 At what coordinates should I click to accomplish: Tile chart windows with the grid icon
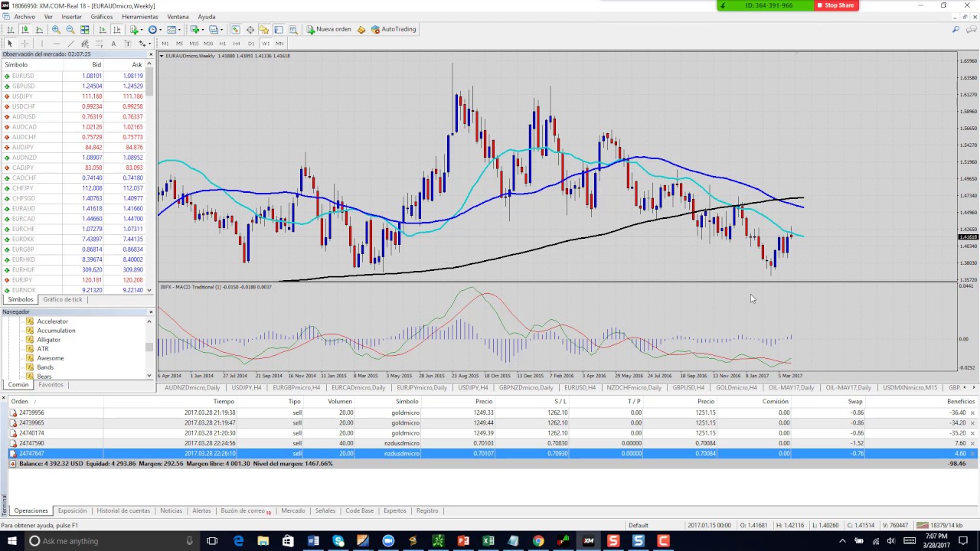pos(85,29)
